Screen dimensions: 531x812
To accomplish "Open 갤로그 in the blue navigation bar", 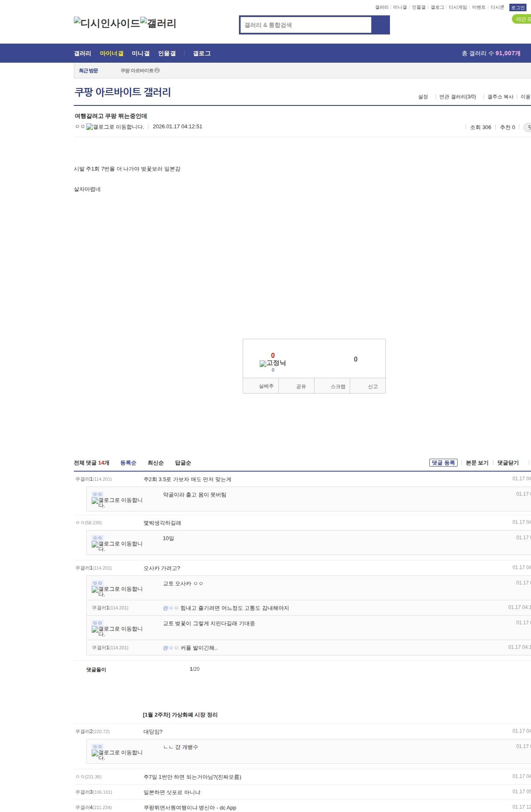I will tap(202, 53).
